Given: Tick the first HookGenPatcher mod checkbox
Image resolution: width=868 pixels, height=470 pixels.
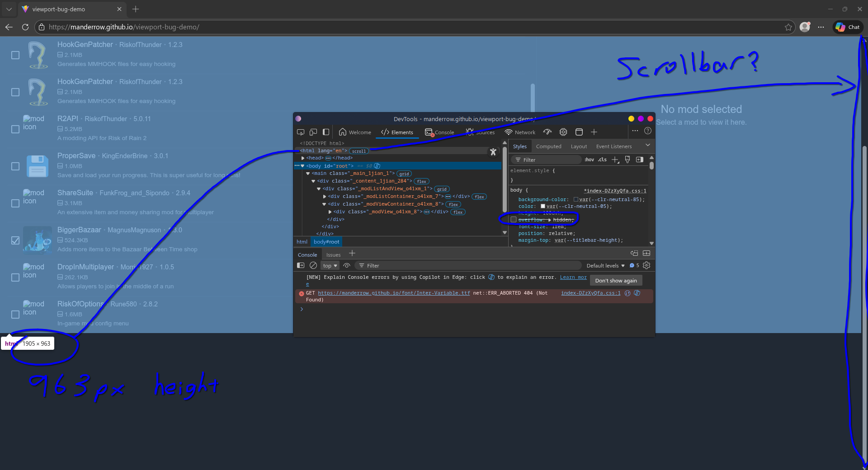Looking at the screenshot, I should (x=15, y=55).
